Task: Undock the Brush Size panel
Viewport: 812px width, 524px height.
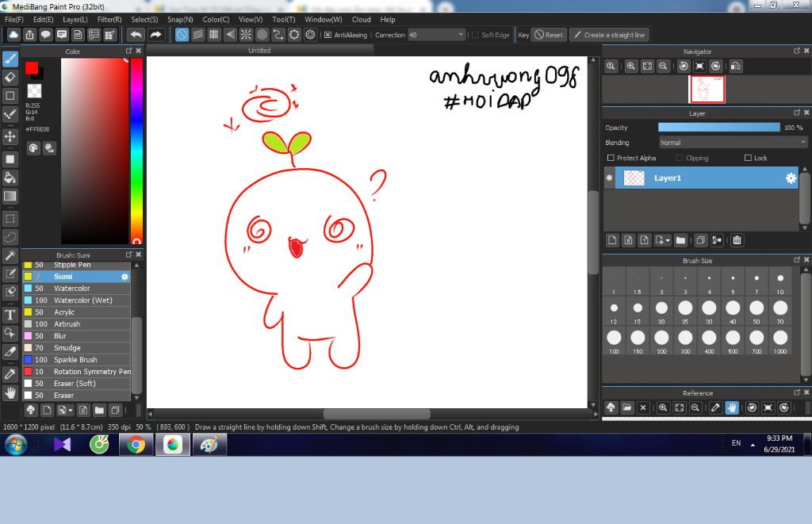Action: (x=797, y=260)
